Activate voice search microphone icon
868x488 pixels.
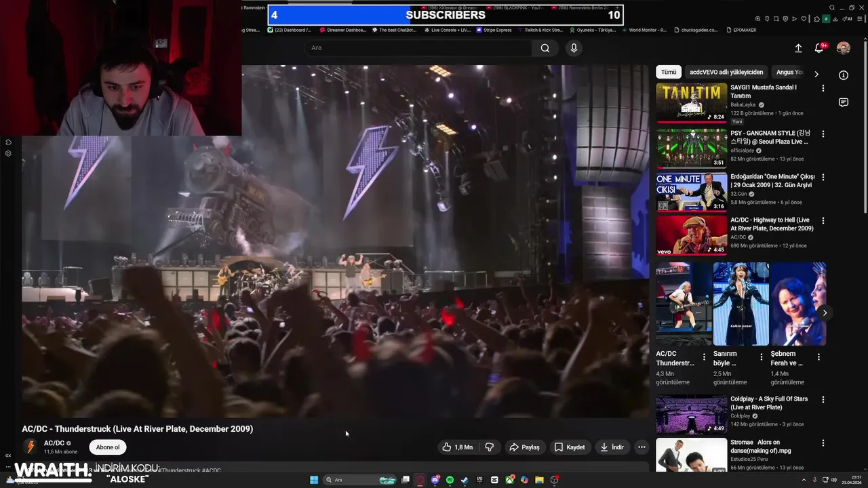[x=574, y=48]
